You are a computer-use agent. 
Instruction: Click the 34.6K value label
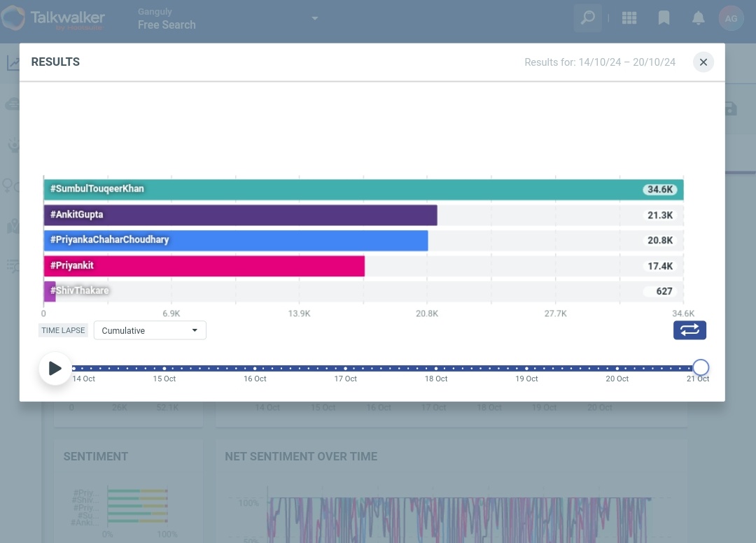660,190
